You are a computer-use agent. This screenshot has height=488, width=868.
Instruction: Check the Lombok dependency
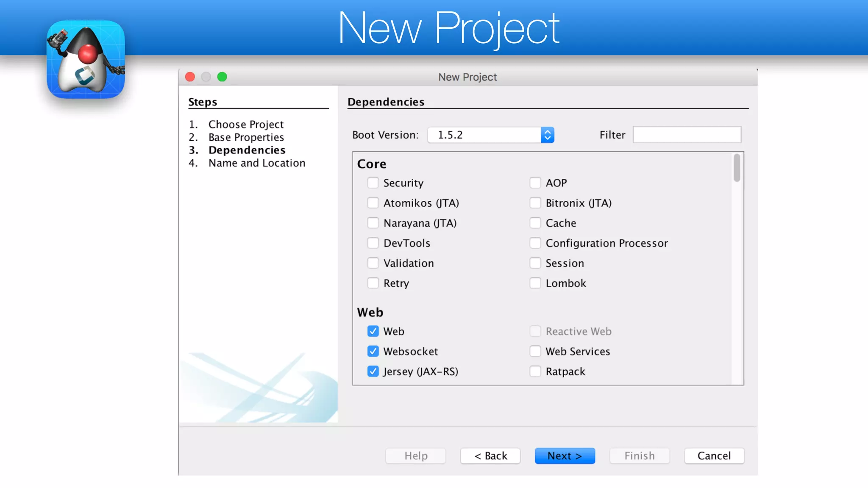point(535,283)
